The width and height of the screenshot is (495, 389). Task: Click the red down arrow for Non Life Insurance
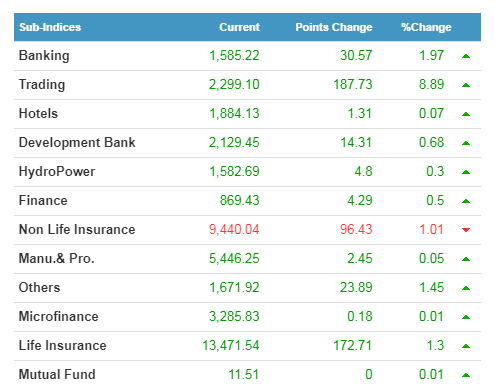tap(466, 230)
